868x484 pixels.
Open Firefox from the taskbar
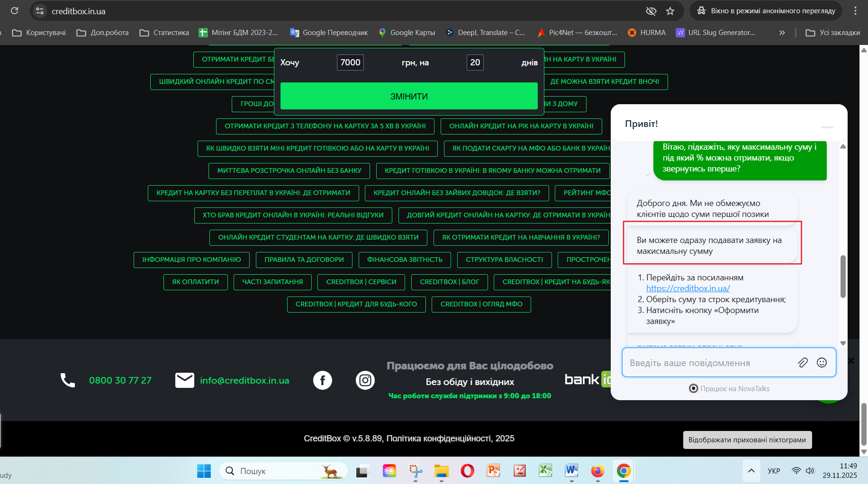coord(597,471)
